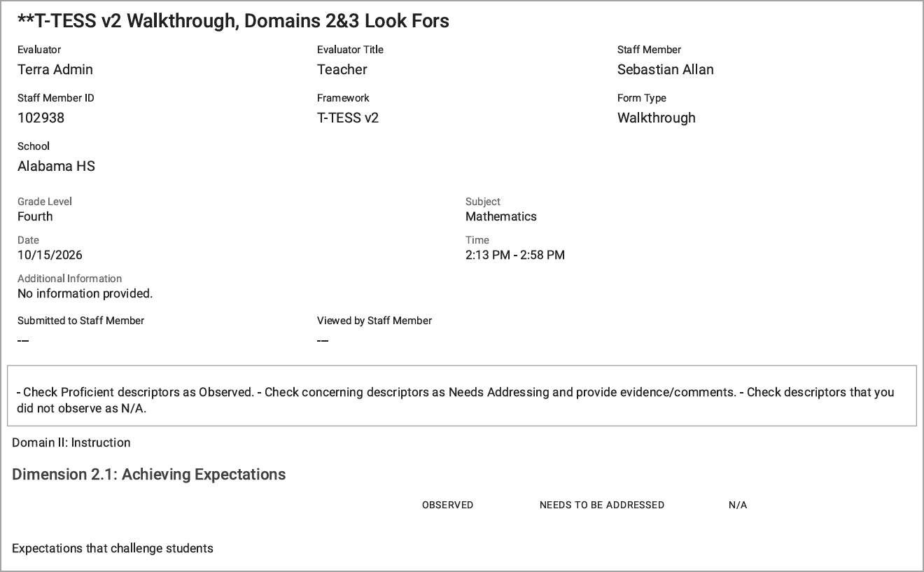Click the Additional Information label

click(x=70, y=279)
